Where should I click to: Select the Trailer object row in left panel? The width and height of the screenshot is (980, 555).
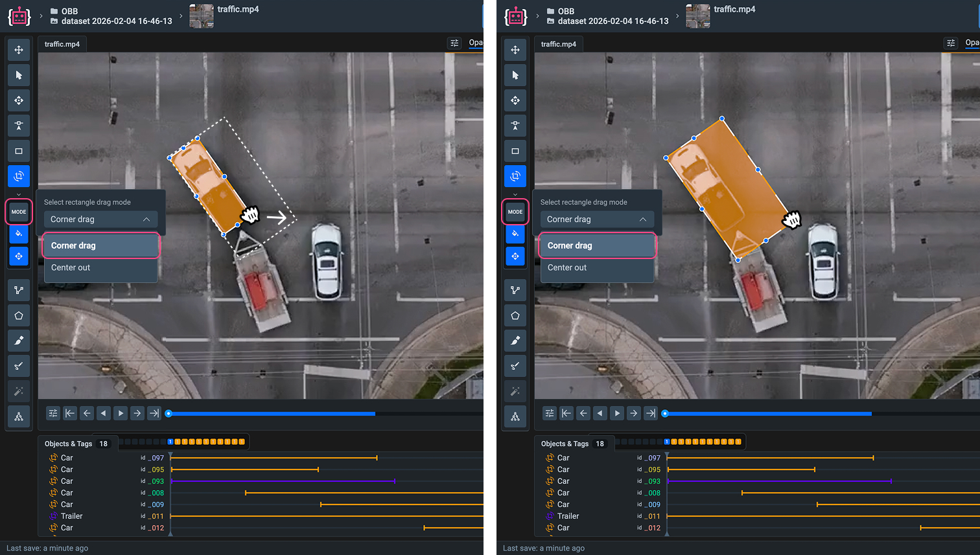point(71,516)
